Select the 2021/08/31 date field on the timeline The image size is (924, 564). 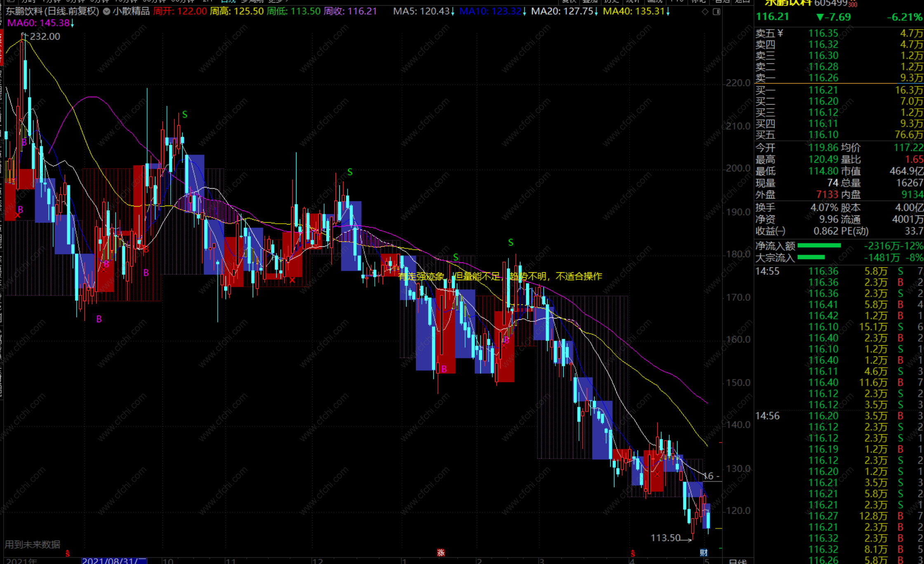click(x=114, y=561)
